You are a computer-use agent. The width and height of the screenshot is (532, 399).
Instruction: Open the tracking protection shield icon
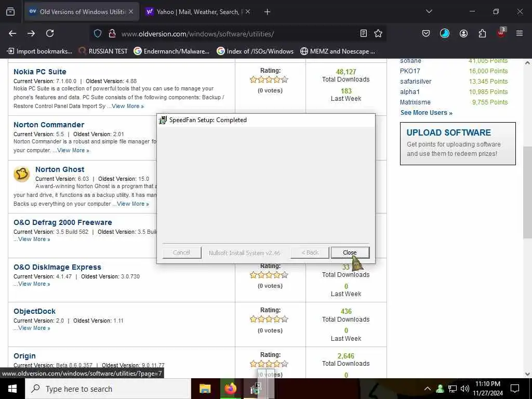[98, 34]
